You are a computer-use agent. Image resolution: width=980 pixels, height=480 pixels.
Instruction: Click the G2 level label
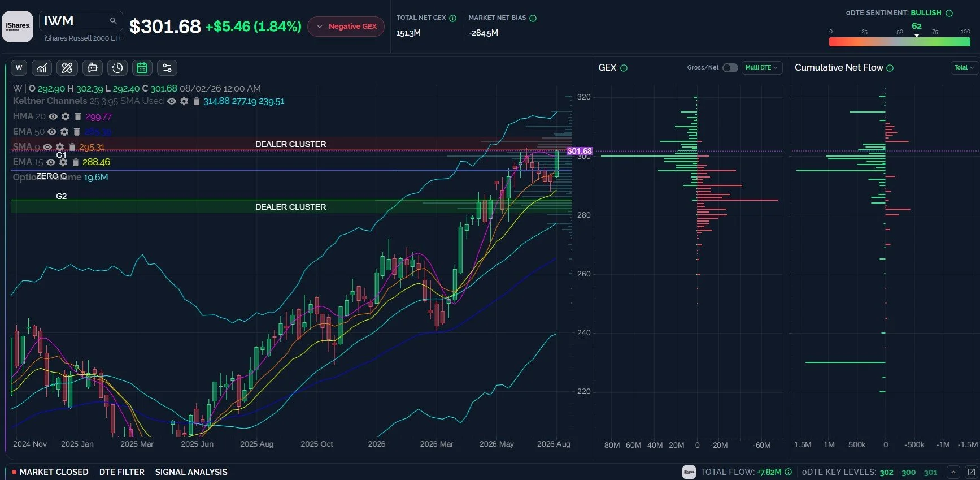tap(62, 196)
